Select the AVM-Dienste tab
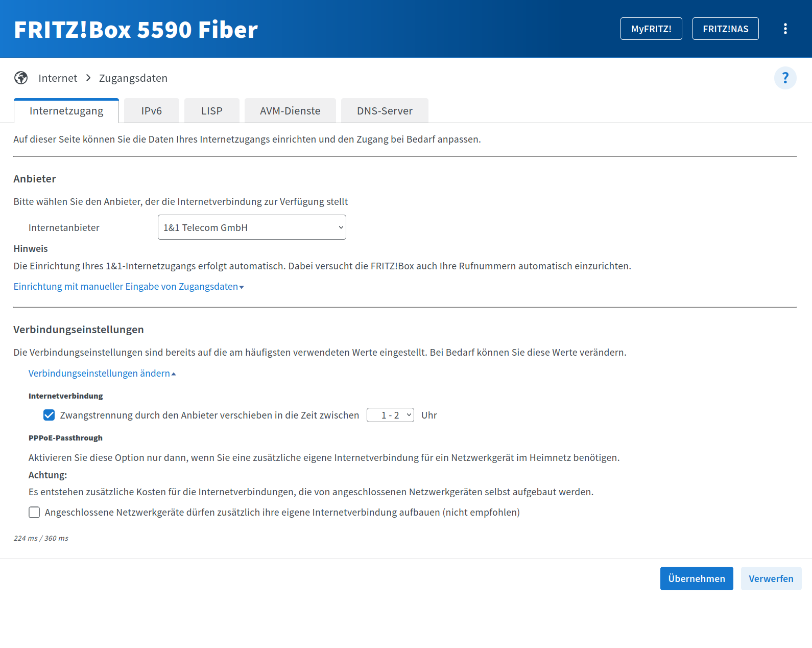 pyautogui.click(x=290, y=111)
